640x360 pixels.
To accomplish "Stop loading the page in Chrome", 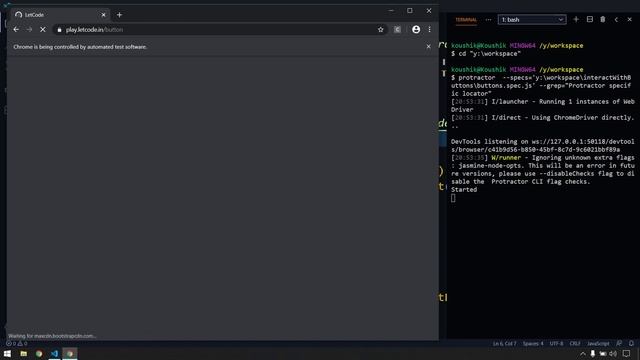I will click(42, 29).
